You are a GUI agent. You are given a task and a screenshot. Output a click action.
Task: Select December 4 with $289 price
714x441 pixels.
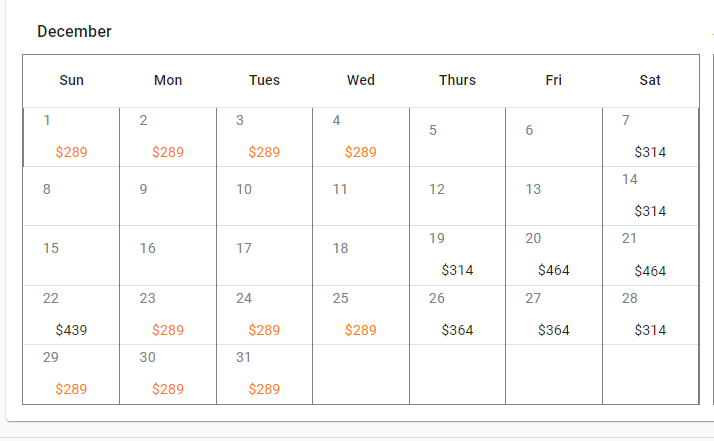pos(360,137)
